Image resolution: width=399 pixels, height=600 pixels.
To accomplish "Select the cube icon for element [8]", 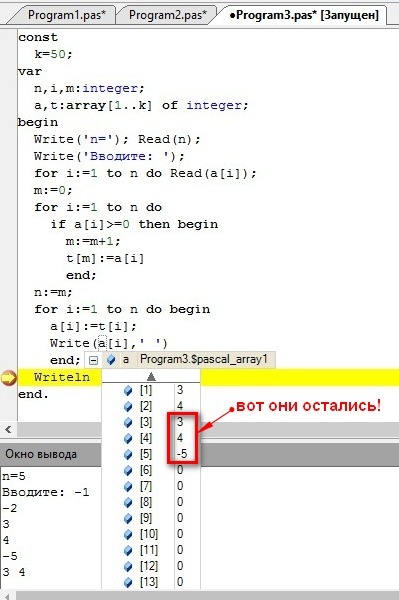I will (128, 502).
